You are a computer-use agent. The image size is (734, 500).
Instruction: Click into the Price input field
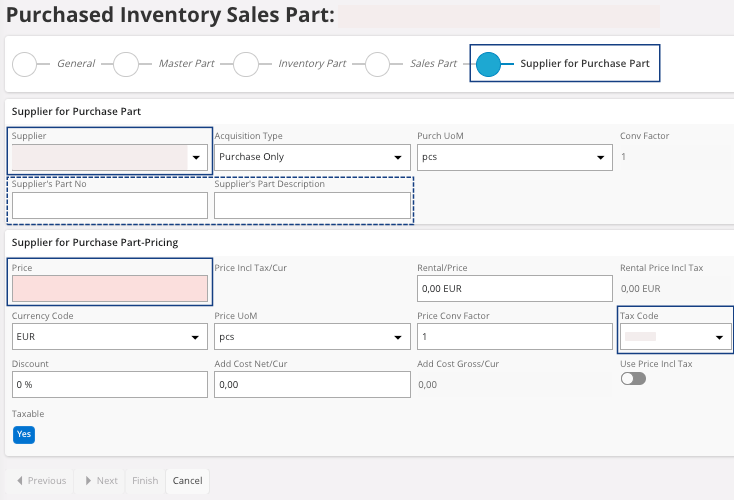click(x=110, y=289)
